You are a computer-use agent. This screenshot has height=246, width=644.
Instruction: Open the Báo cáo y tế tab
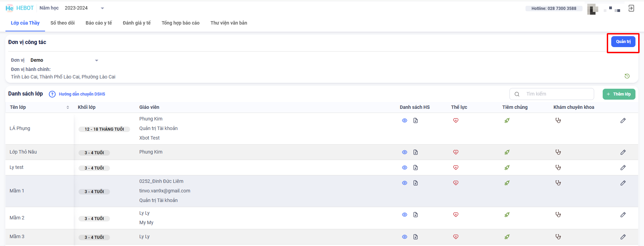click(x=99, y=23)
